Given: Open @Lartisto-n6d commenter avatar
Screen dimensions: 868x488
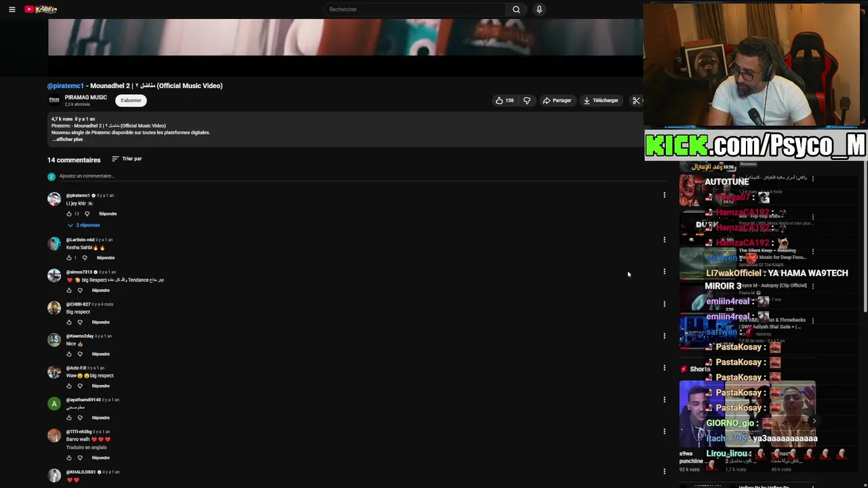Looking at the screenshot, I should (x=54, y=243).
